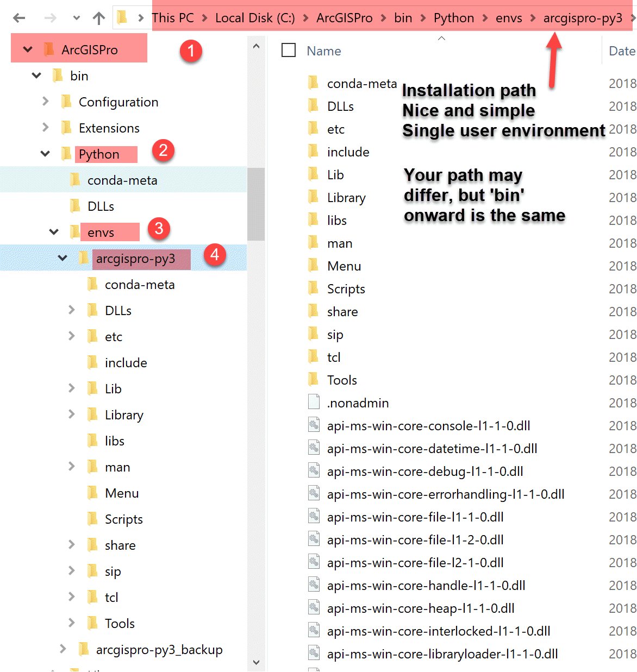Select file 'api-ms-win-core-debug-l1-1-0.dll'
Screen dimensions: 637x672
tap(425, 472)
